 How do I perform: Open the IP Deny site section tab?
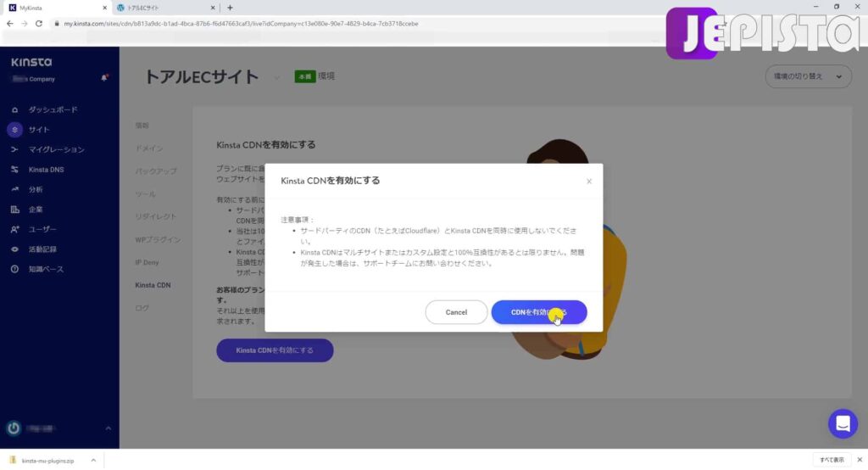point(147,262)
